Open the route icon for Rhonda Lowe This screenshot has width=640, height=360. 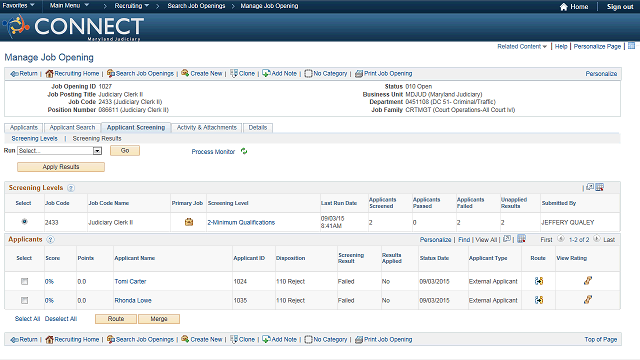point(539,300)
